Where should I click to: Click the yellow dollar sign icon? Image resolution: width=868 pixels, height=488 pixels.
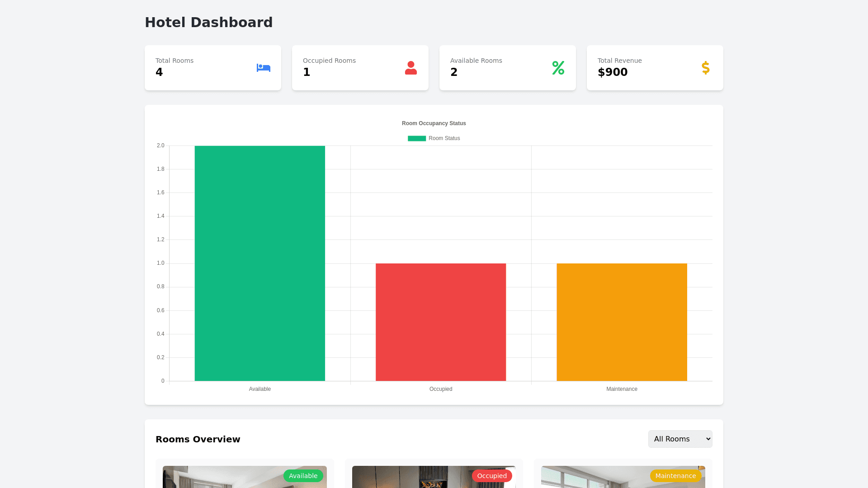click(x=705, y=68)
